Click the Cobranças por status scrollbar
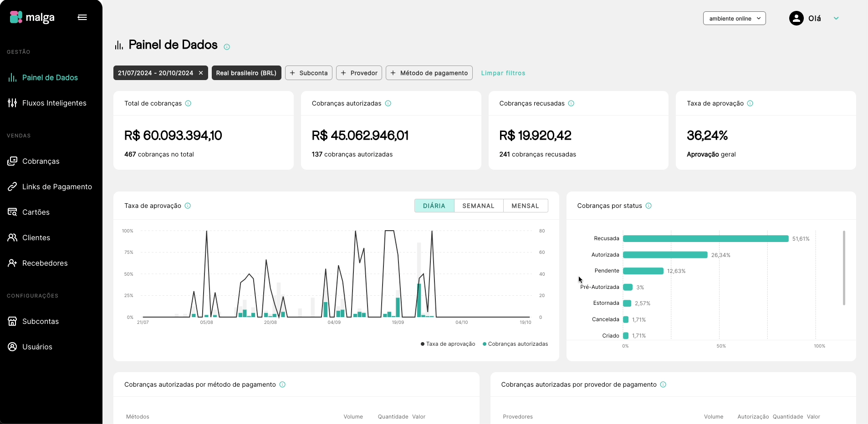 [x=844, y=268]
